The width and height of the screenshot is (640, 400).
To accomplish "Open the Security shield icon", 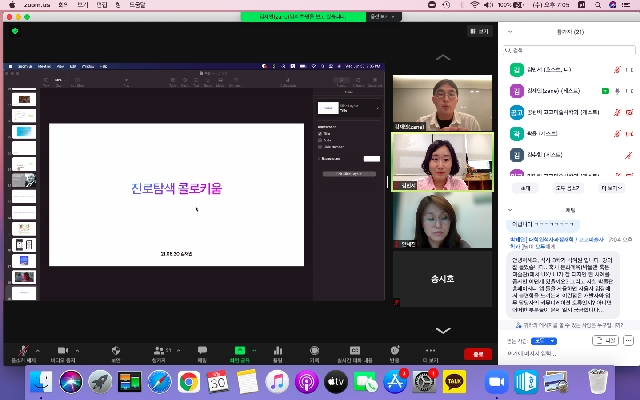I will 116,350.
